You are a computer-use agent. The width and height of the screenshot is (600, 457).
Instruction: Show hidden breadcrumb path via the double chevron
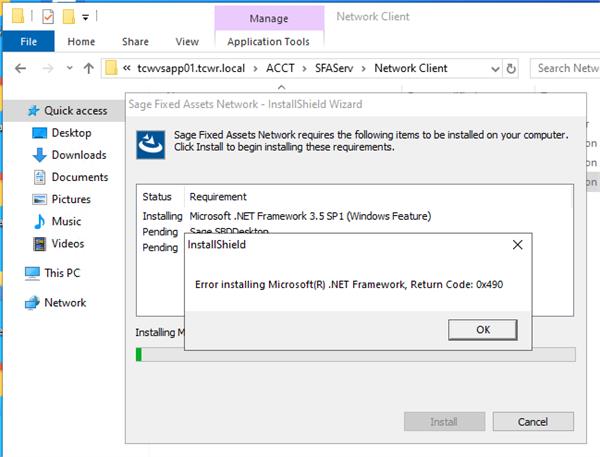point(127,68)
